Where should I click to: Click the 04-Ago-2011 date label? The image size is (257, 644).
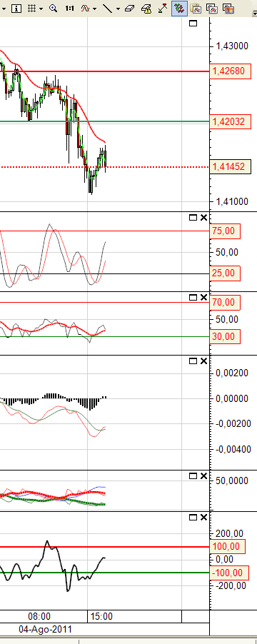click(46, 629)
